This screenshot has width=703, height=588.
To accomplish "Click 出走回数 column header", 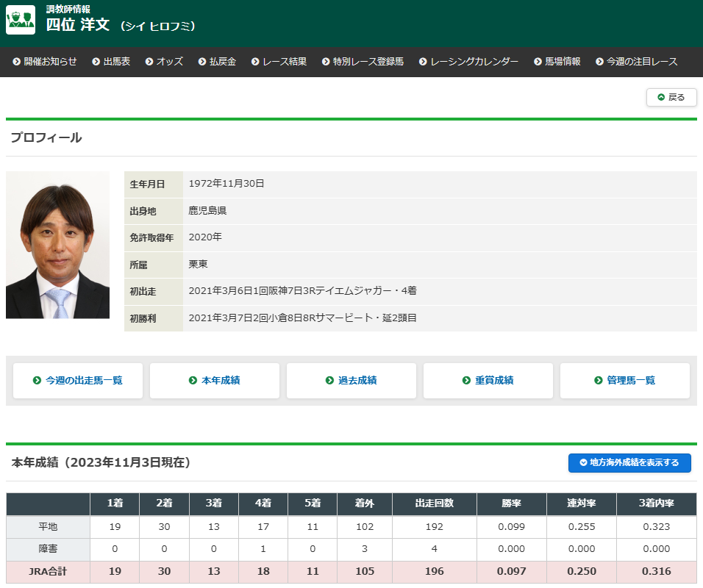I will pos(435,503).
